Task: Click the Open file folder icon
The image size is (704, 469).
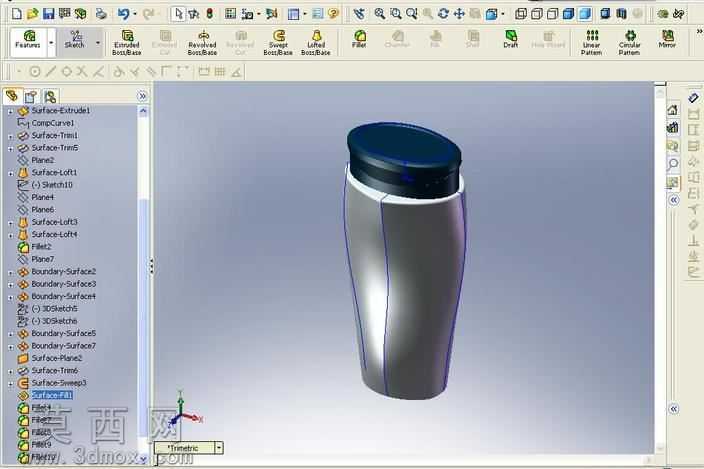Action: pyautogui.click(x=32, y=14)
